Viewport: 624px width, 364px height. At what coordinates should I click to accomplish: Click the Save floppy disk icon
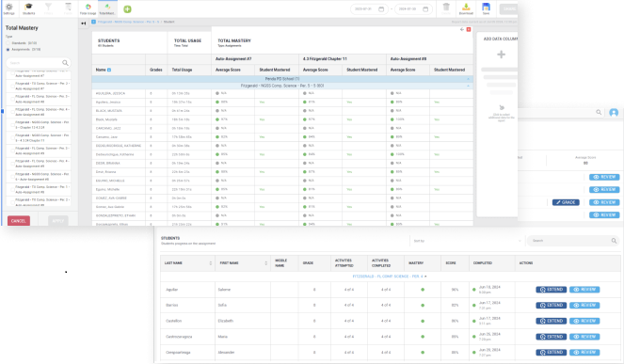[486, 8]
